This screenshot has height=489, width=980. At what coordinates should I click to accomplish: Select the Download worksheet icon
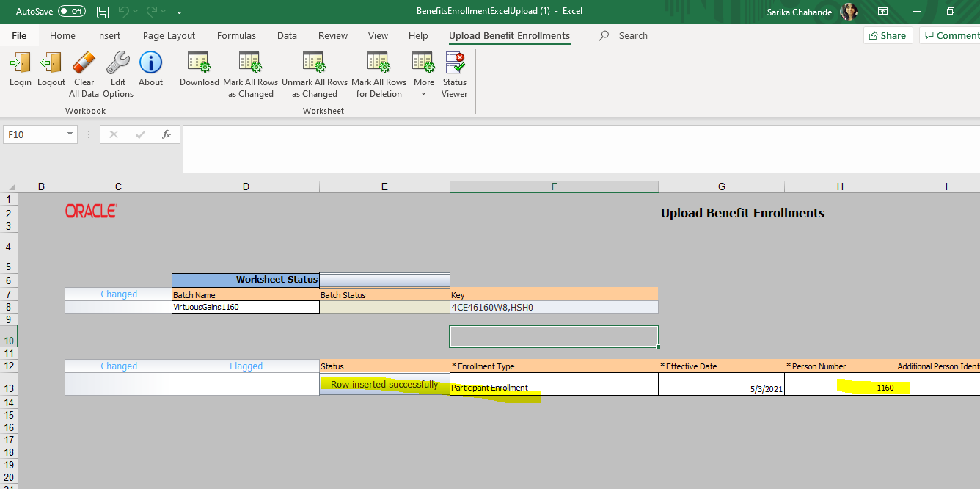click(x=199, y=71)
